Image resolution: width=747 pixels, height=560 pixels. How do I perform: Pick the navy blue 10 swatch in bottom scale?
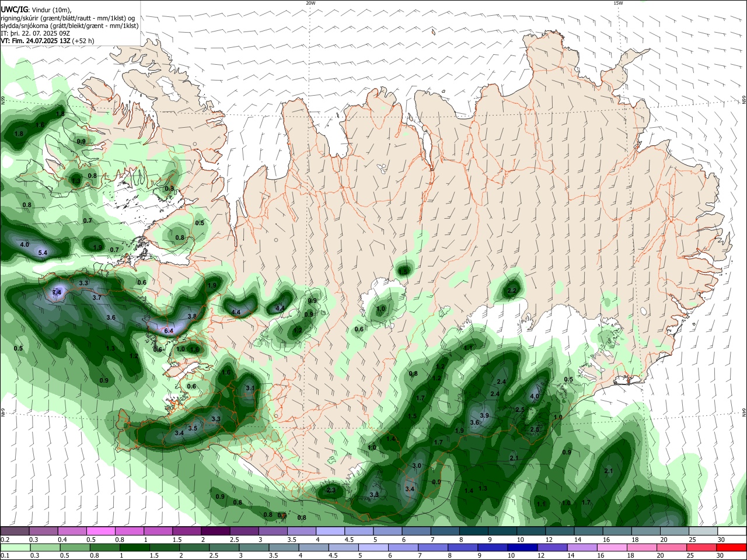(x=523, y=547)
